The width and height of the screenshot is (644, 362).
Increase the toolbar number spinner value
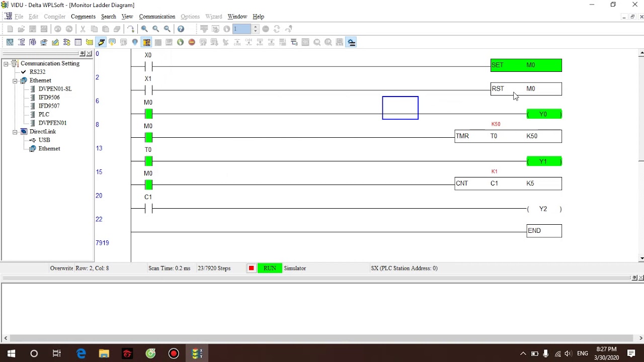click(255, 27)
